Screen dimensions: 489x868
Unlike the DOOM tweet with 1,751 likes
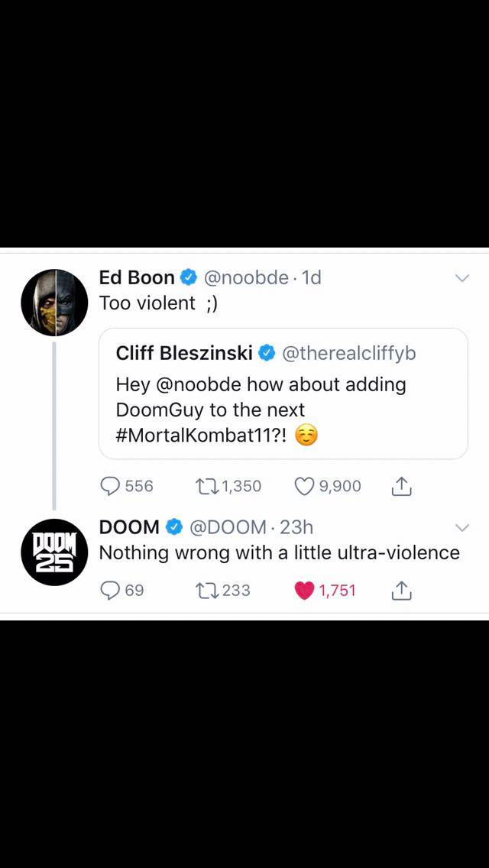[325, 590]
